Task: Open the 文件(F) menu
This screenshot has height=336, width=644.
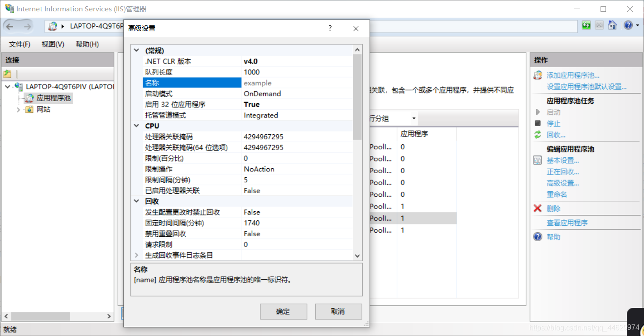Action: click(x=19, y=44)
